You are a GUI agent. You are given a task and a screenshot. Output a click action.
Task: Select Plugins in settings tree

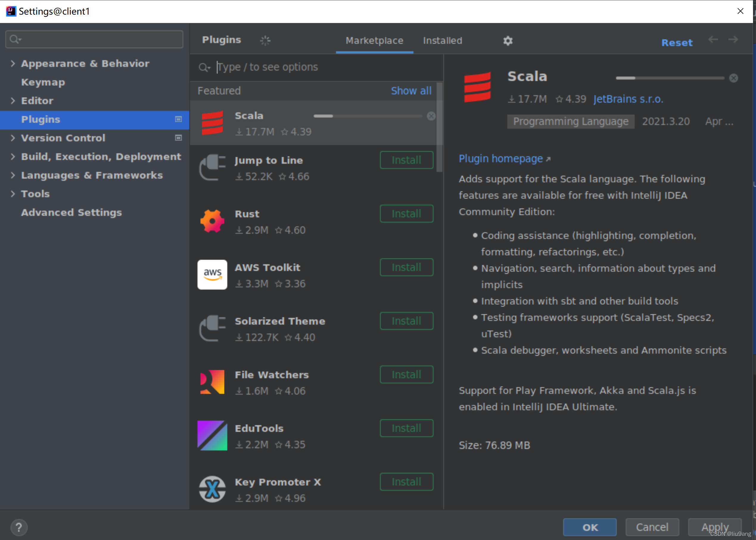tap(95, 119)
